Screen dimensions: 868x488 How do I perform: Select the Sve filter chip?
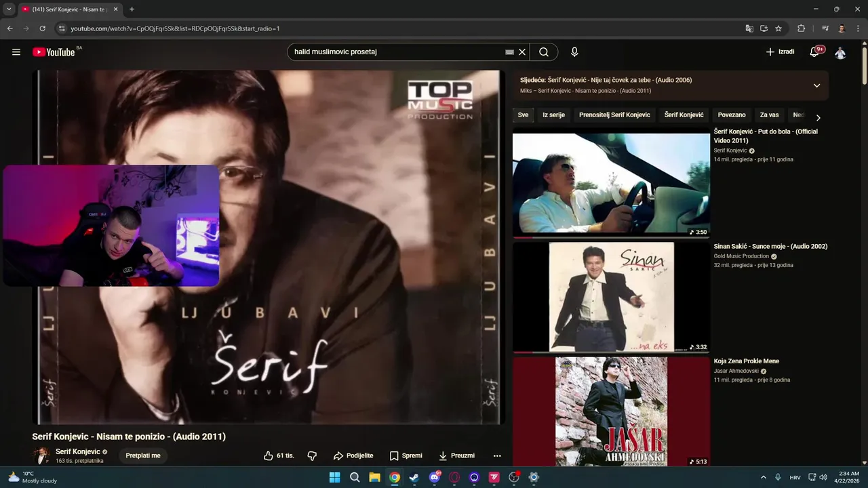(x=523, y=115)
